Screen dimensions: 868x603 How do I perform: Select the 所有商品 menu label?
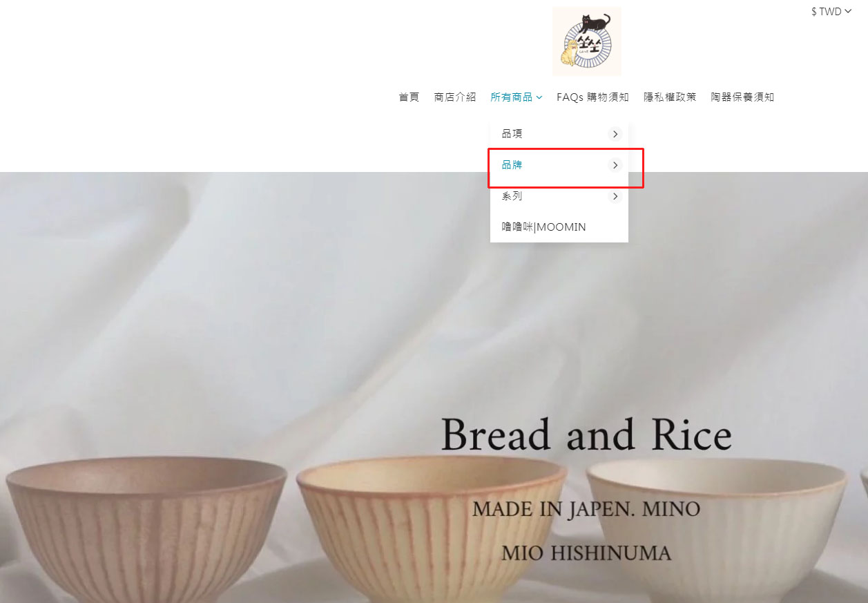click(x=512, y=97)
